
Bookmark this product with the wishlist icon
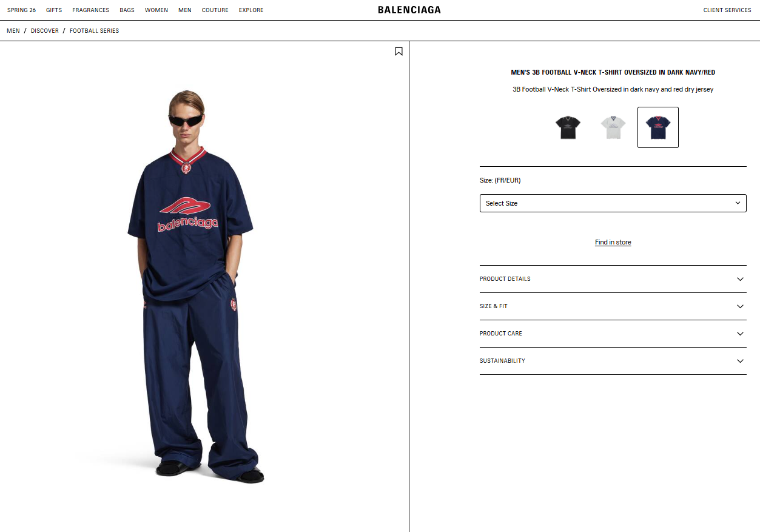click(x=398, y=52)
